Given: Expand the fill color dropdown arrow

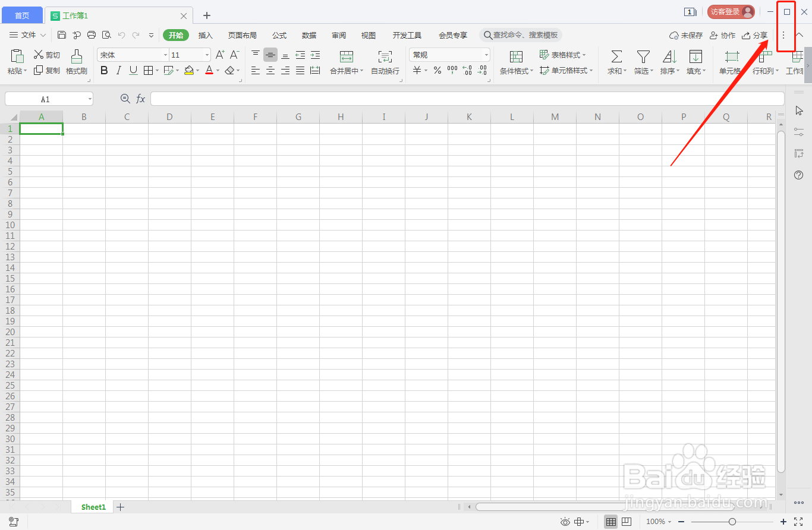Looking at the screenshot, I should click(197, 71).
